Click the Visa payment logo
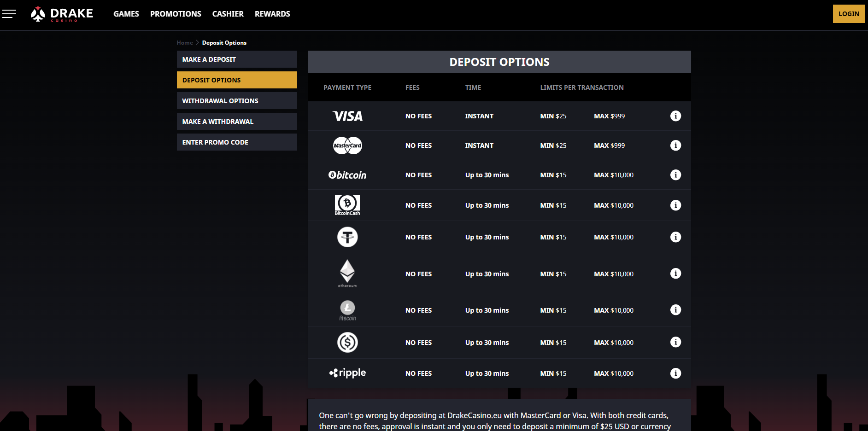This screenshot has height=431, width=868. click(x=347, y=116)
